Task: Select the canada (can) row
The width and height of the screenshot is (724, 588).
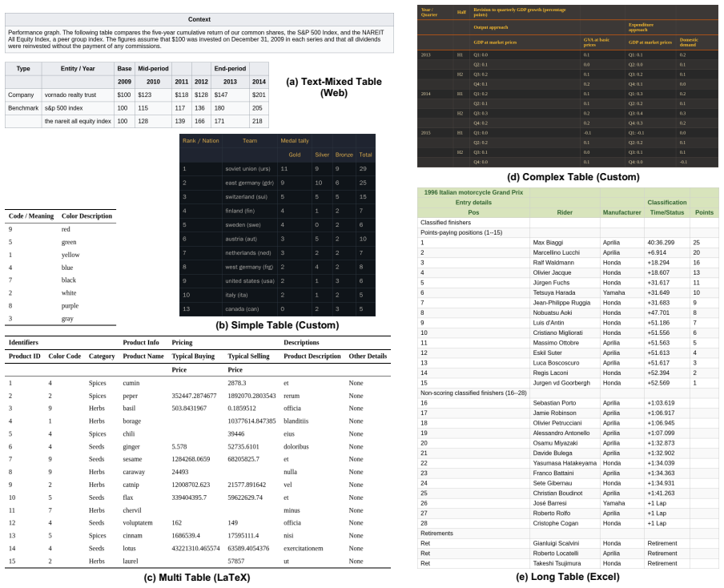Action: click(x=277, y=309)
